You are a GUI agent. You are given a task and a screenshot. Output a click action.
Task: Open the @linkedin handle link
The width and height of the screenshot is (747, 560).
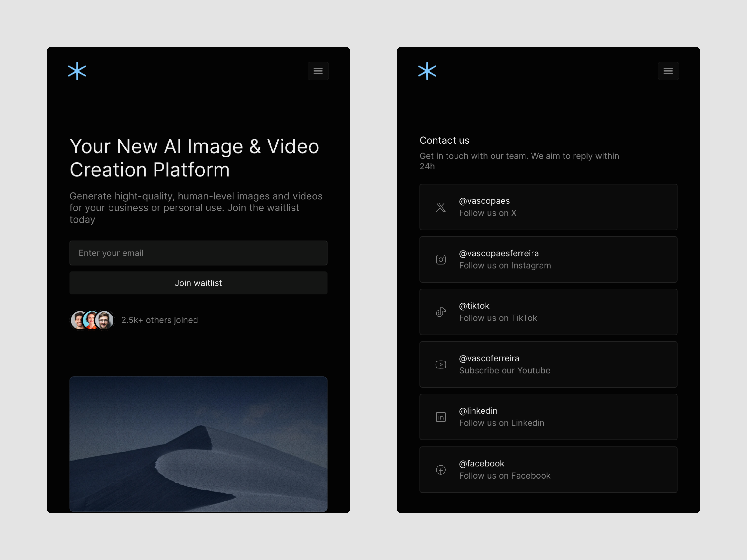click(478, 411)
